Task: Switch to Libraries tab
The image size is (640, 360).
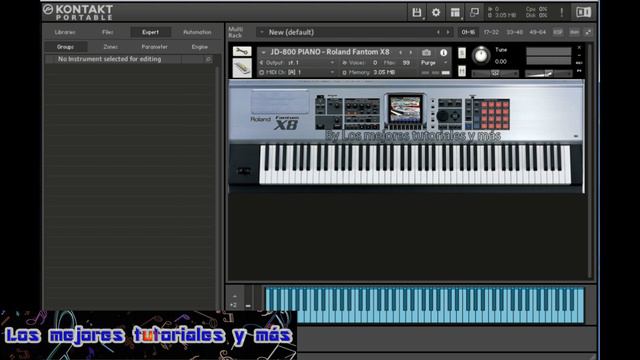Action: click(x=65, y=32)
